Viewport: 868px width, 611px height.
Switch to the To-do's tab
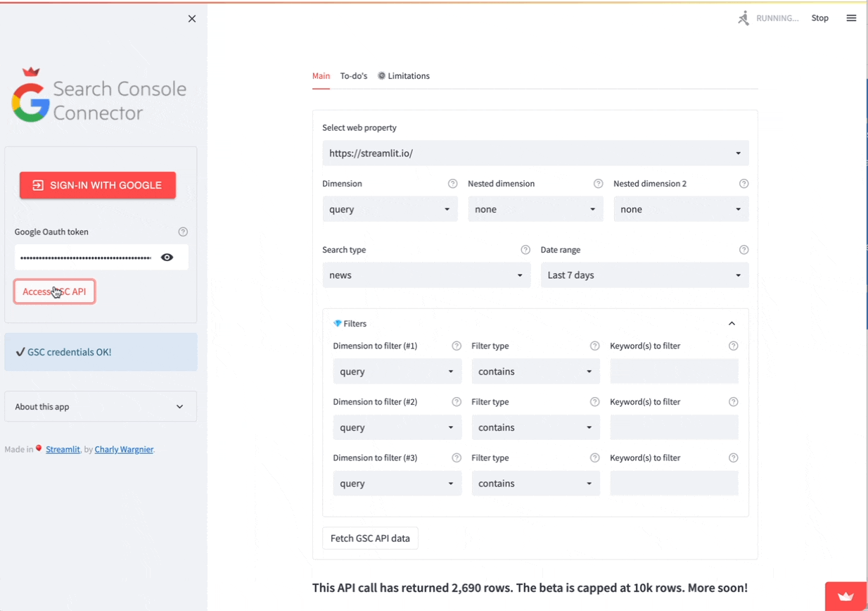click(354, 75)
